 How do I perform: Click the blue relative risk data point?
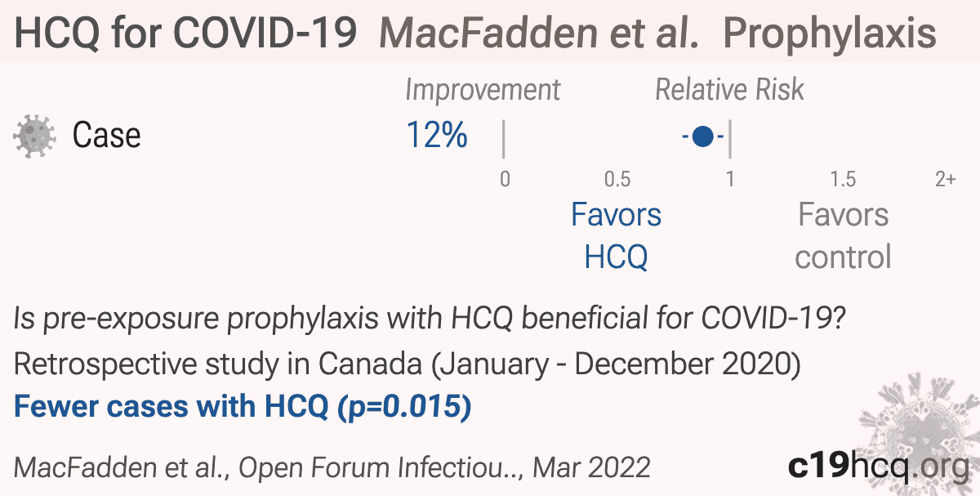(702, 137)
